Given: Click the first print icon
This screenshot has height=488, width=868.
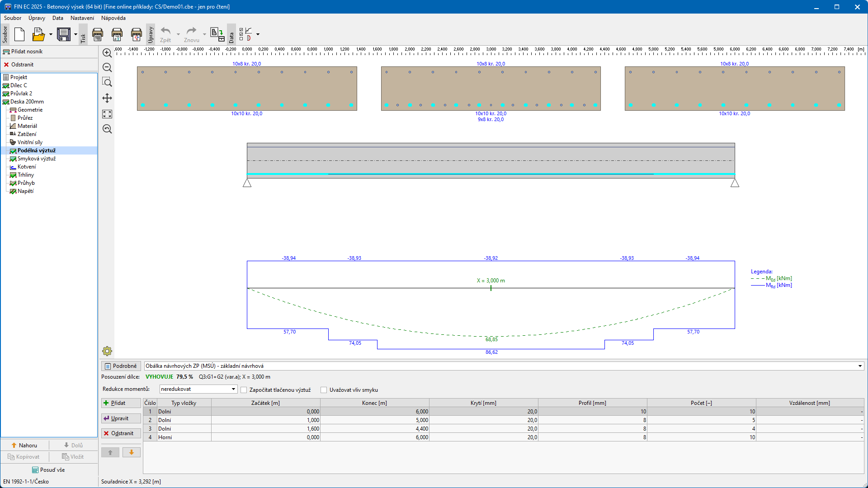Looking at the screenshot, I should coord(98,34).
